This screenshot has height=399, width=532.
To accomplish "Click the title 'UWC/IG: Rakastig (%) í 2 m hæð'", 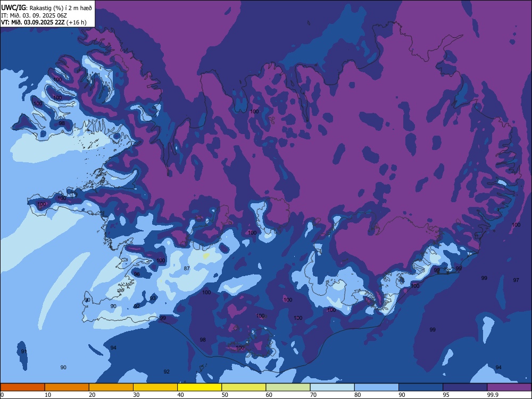I will coord(46,7).
